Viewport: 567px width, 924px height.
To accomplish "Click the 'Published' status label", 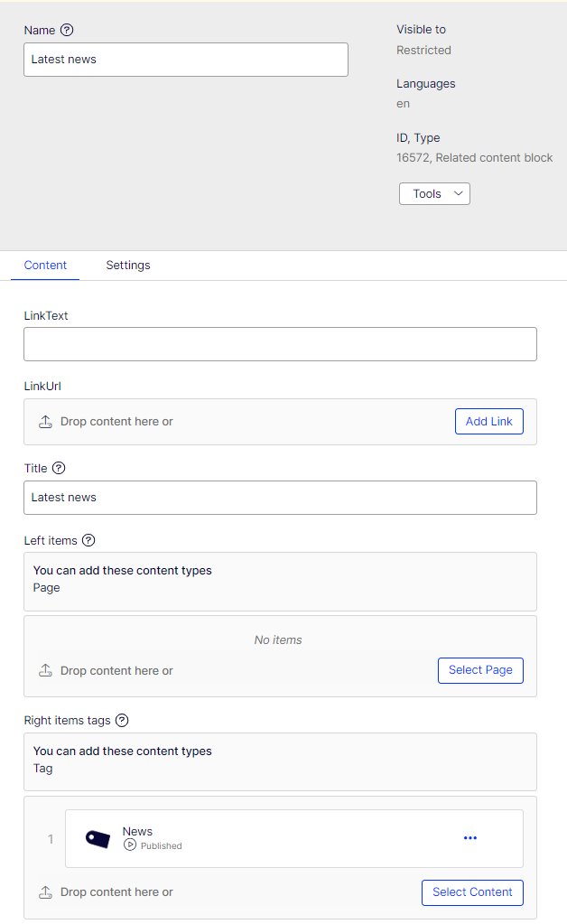I will pos(162,845).
